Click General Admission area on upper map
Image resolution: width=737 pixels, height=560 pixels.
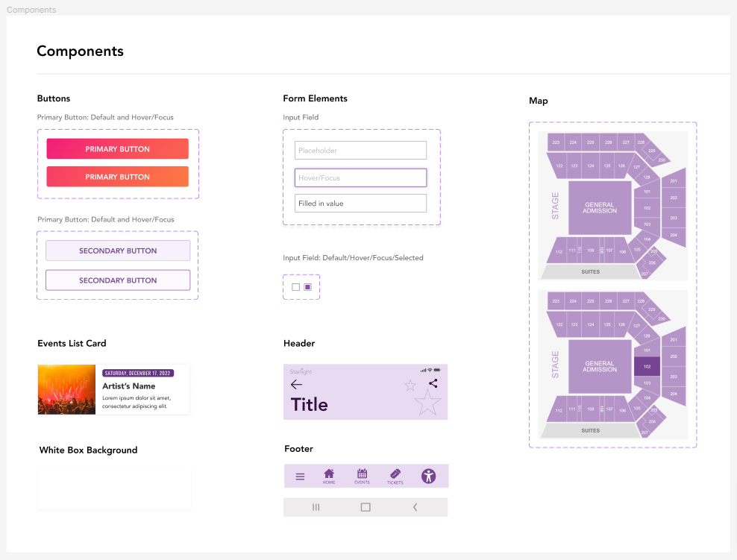click(x=600, y=208)
